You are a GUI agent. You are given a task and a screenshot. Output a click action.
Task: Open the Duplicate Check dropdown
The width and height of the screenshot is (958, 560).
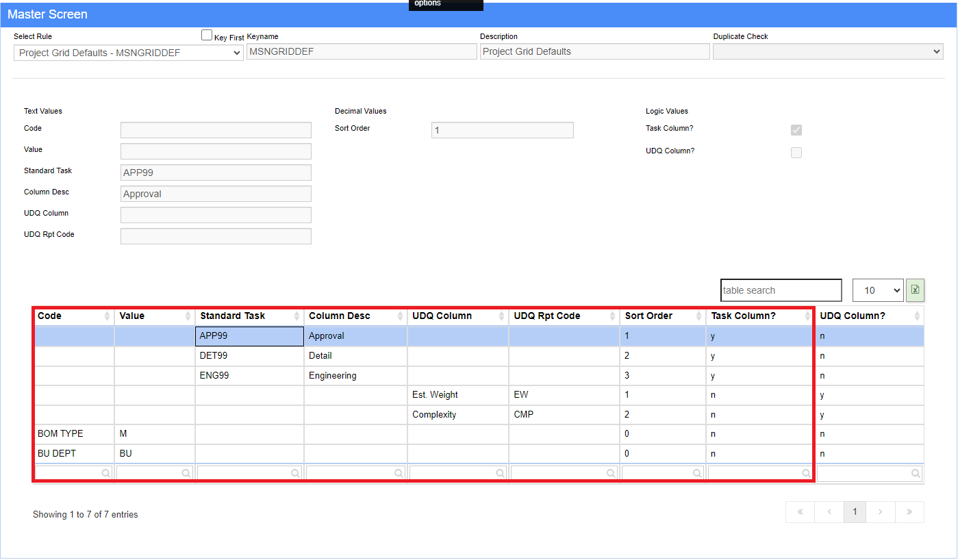point(828,51)
